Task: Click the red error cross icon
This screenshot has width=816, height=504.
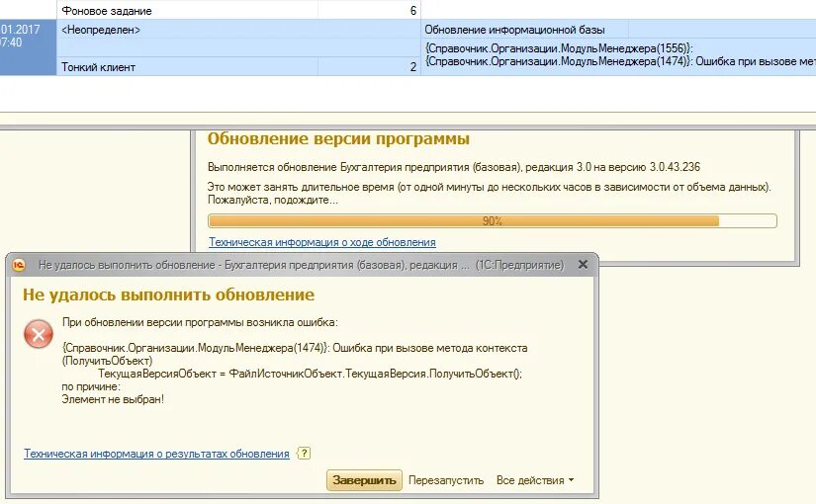Action: tap(39, 334)
